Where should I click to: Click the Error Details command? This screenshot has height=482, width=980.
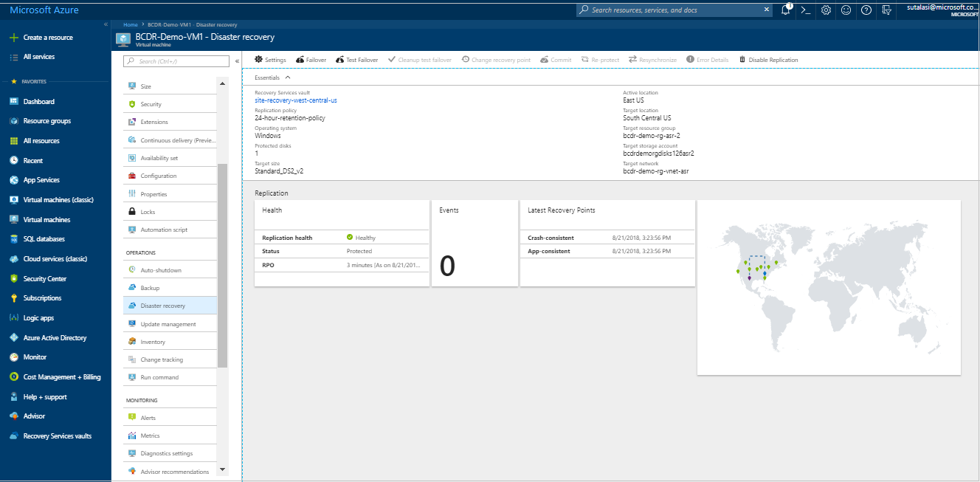(x=707, y=60)
